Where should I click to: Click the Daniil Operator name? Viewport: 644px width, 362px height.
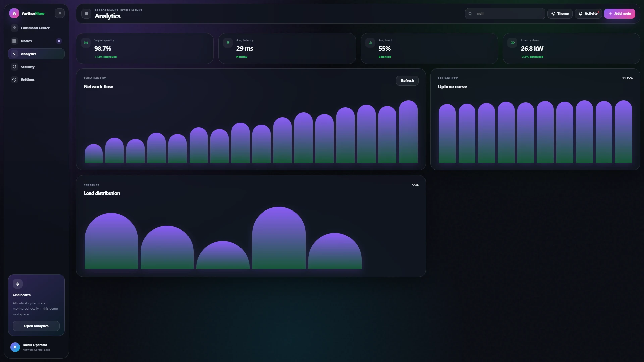pos(35,345)
